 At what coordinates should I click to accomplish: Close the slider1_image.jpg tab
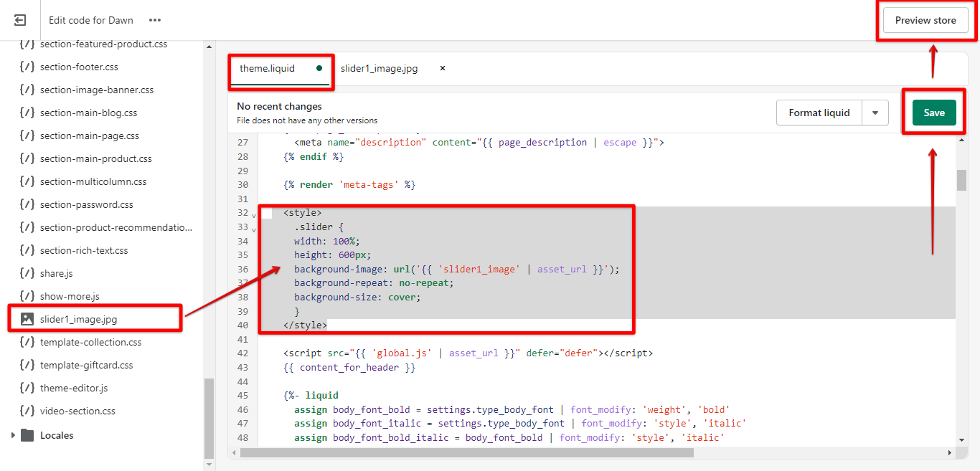(x=442, y=69)
